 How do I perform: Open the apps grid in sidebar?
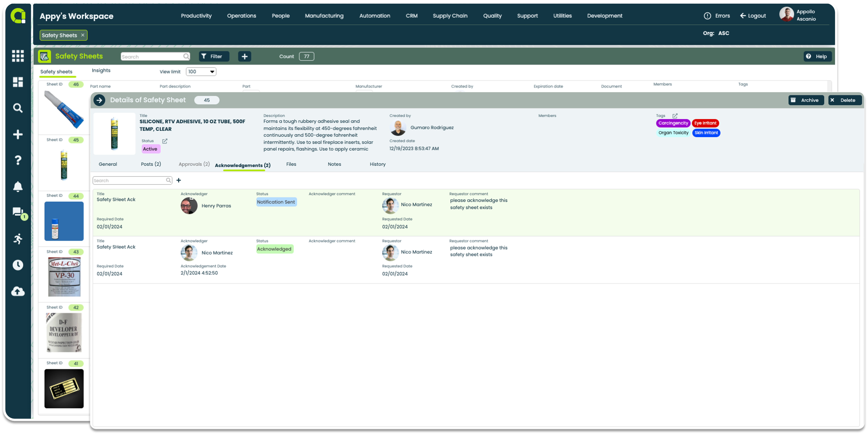point(18,56)
